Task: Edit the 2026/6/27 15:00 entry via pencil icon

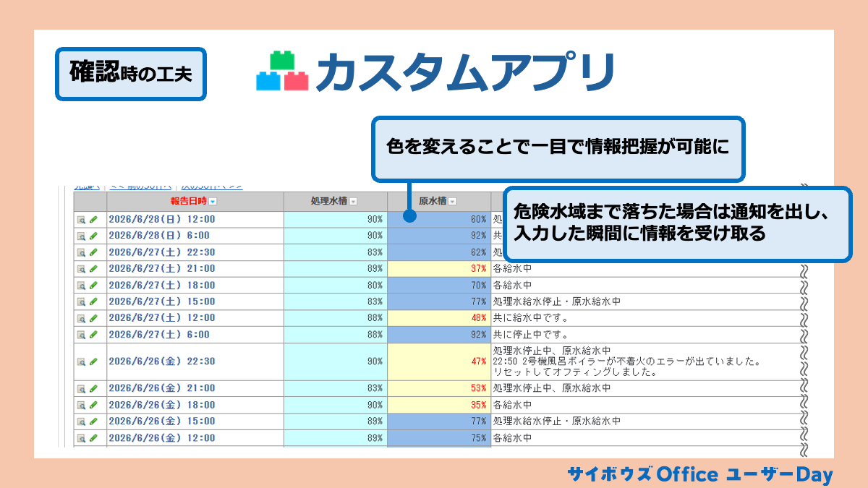Action: 93,302
